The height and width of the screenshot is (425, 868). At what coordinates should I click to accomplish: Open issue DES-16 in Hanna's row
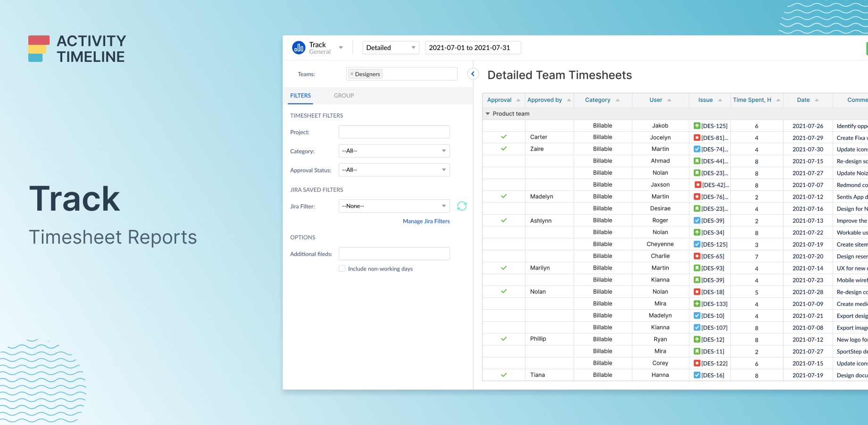point(713,375)
